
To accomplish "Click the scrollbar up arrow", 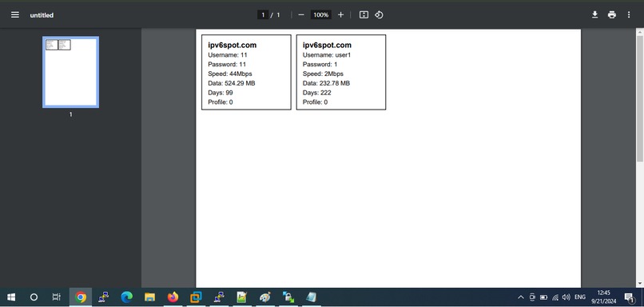I will click(x=639, y=32).
